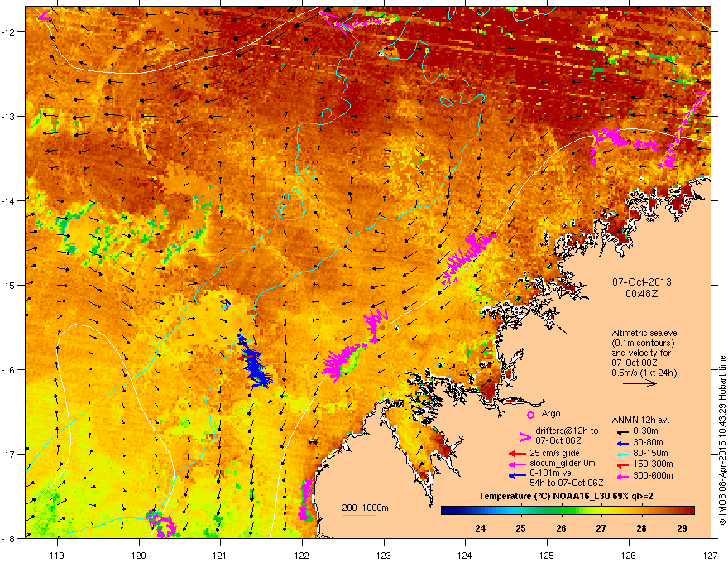Click the Altimetric sealevel text

coord(645,333)
